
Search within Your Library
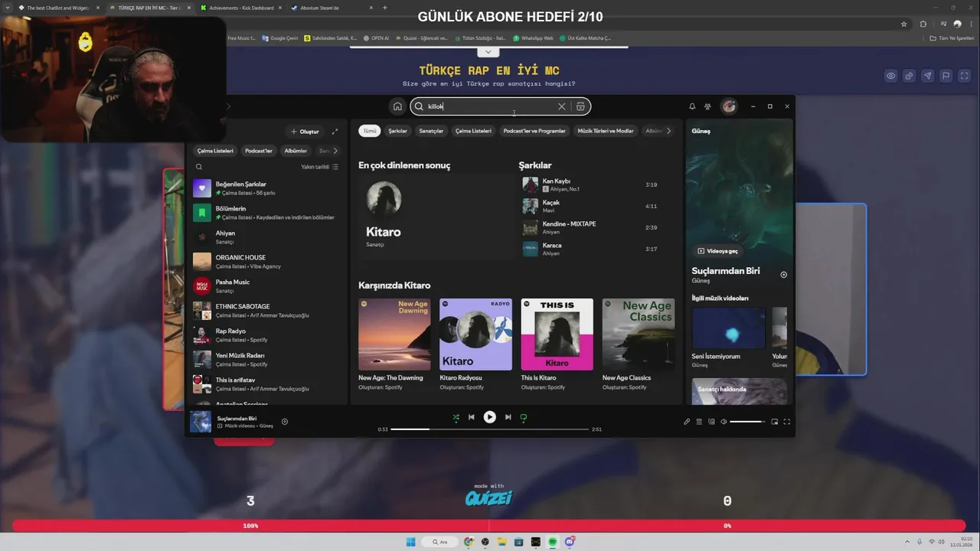tap(199, 167)
